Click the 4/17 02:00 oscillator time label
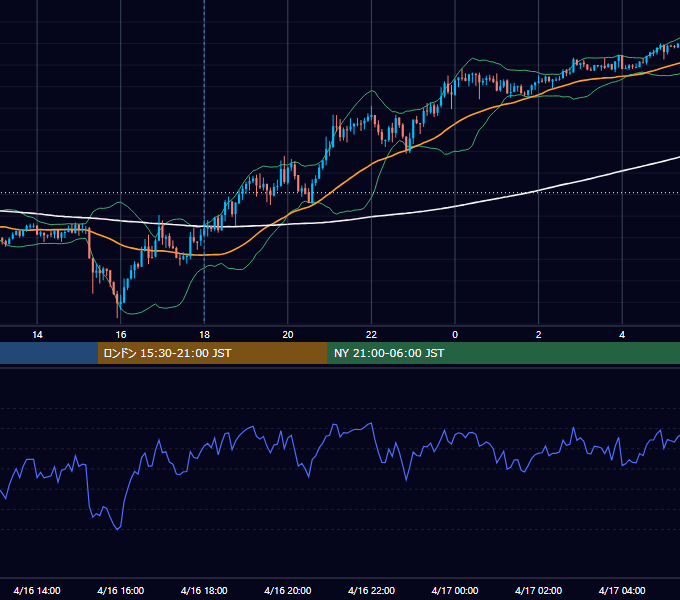The width and height of the screenshot is (680, 600). 539,590
